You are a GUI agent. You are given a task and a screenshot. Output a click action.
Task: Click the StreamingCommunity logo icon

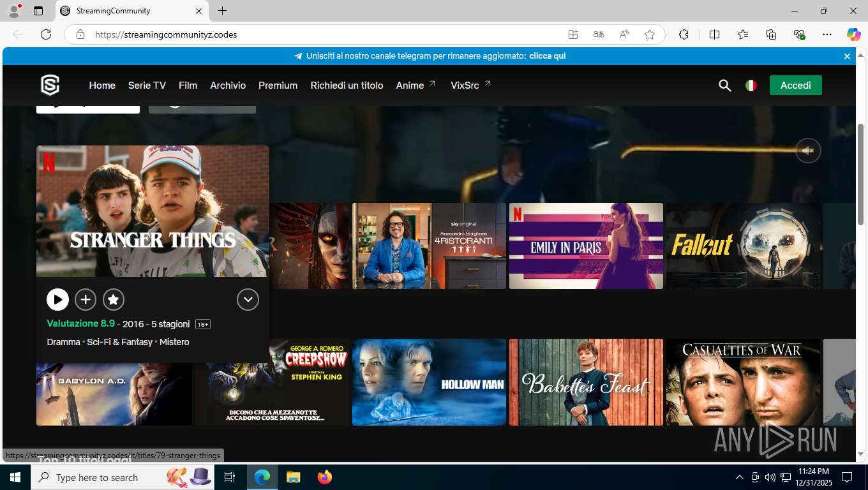click(x=50, y=85)
